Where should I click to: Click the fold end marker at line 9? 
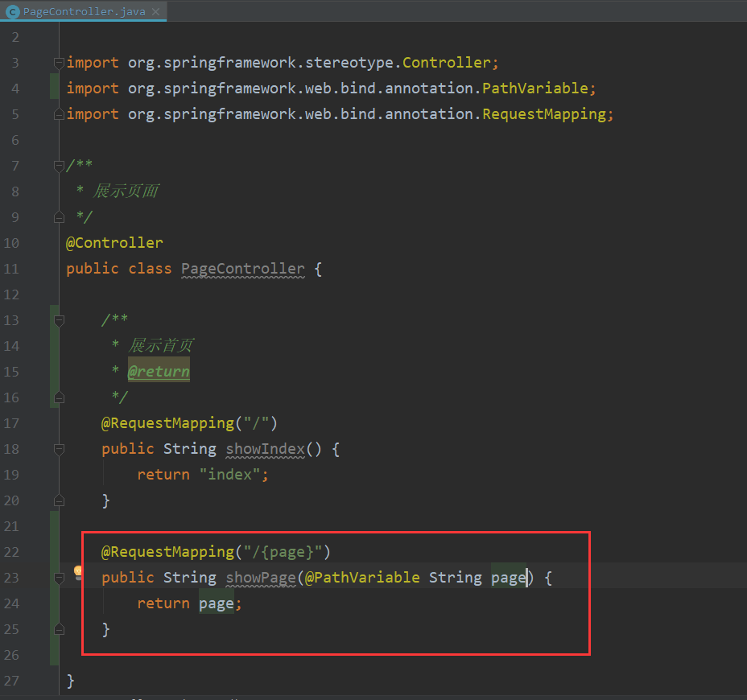click(59, 217)
